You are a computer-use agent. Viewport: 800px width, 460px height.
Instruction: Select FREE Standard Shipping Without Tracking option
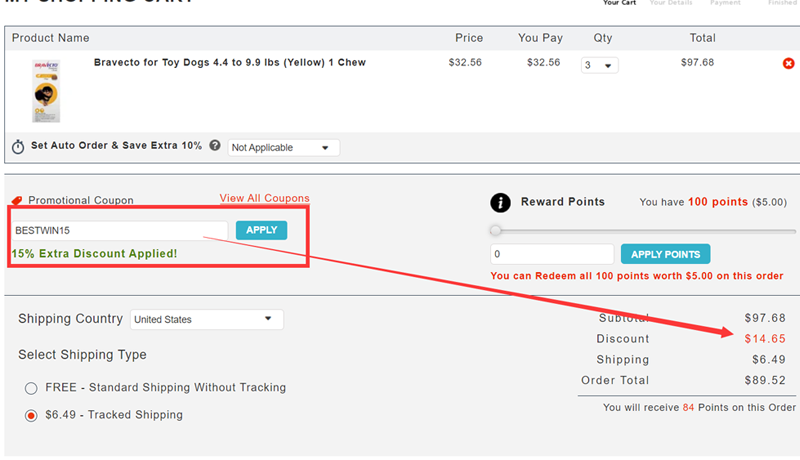(31, 388)
